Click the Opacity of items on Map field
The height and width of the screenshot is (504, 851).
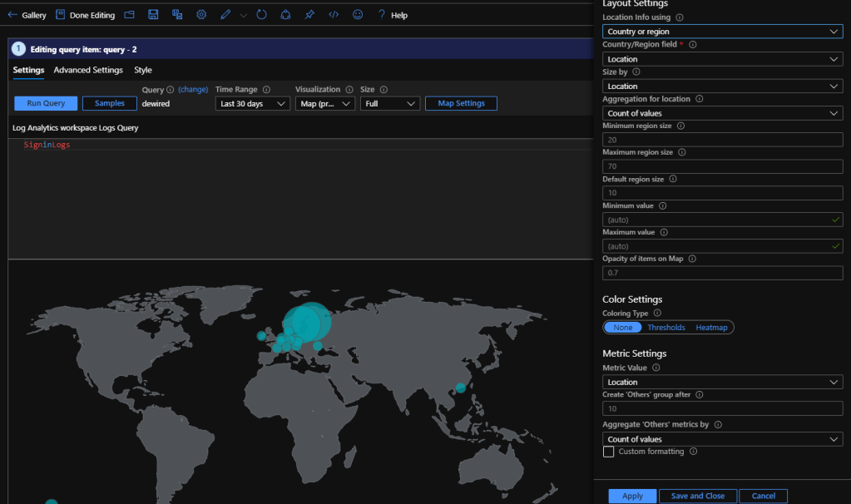[722, 273]
